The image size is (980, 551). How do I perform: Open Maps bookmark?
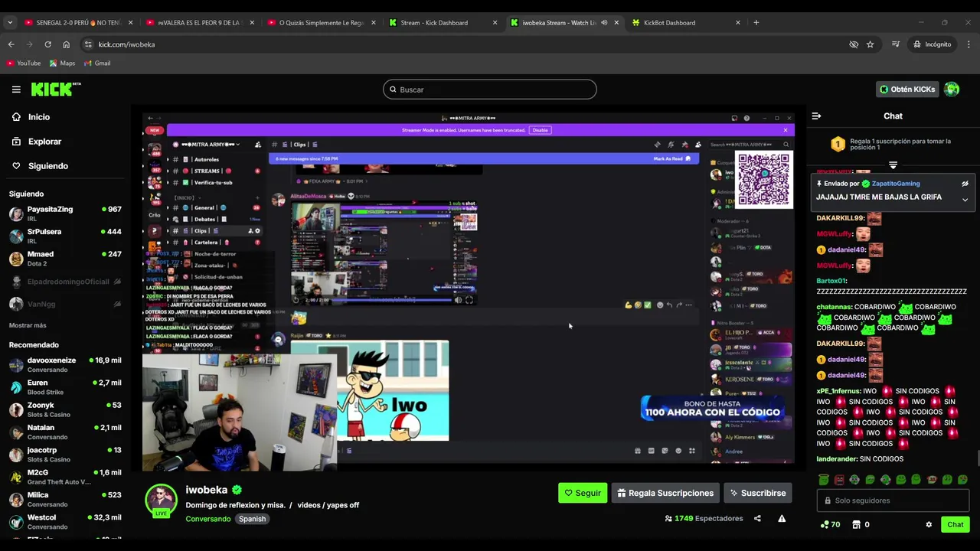(x=63, y=64)
